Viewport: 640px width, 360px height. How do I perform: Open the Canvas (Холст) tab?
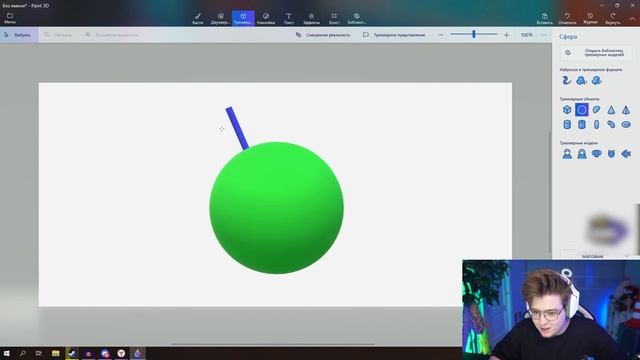[334, 18]
